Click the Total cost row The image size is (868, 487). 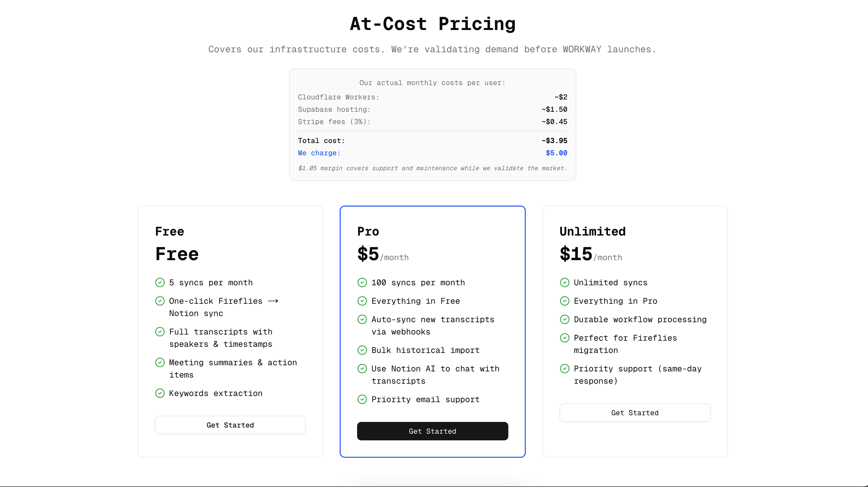pyautogui.click(x=433, y=140)
